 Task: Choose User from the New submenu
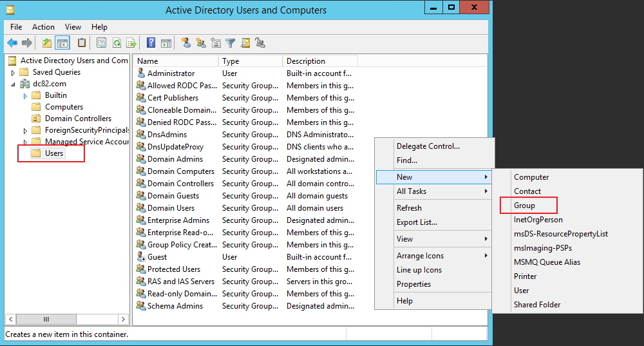(x=521, y=291)
